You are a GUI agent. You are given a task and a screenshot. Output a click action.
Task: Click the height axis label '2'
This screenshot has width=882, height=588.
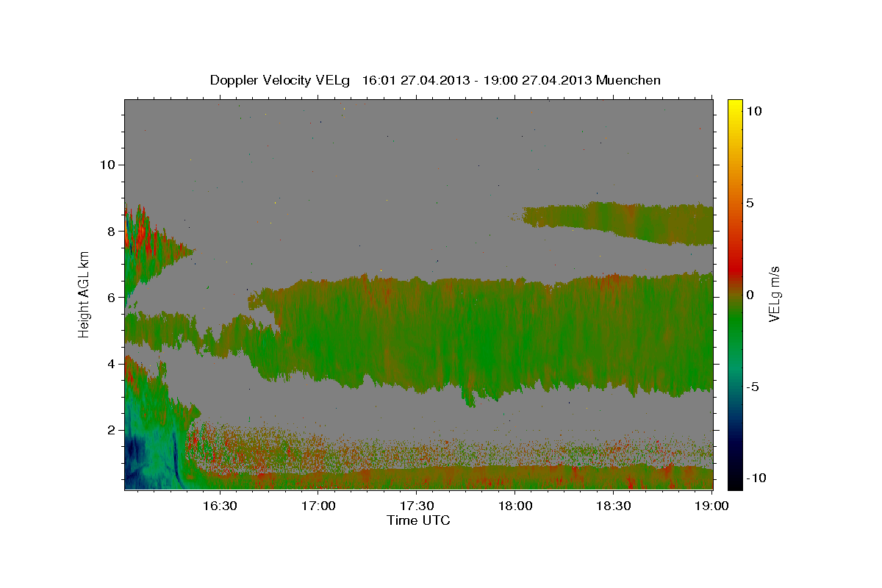[x=111, y=430]
